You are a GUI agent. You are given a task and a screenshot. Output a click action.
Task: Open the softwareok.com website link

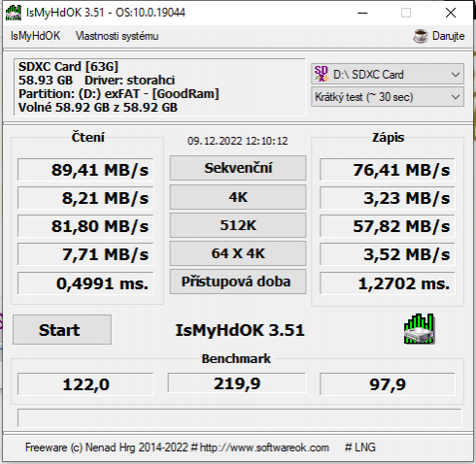pyautogui.click(x=264, y=447)
